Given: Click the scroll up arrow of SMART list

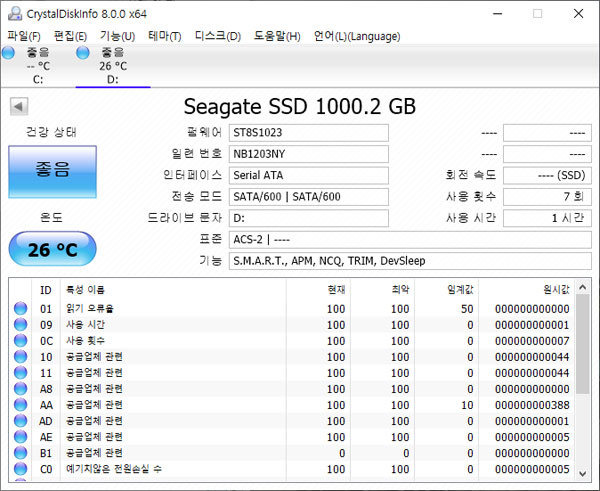Looking at the screenshot, I should point(582,287).
